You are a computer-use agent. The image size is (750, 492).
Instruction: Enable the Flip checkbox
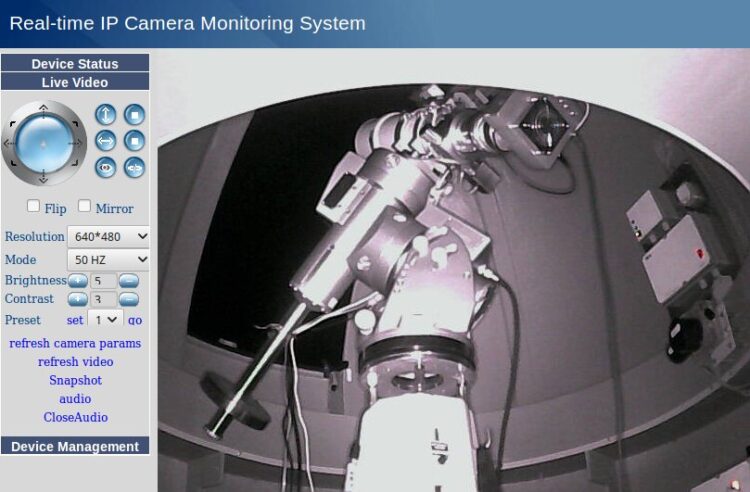coord(33,206)
